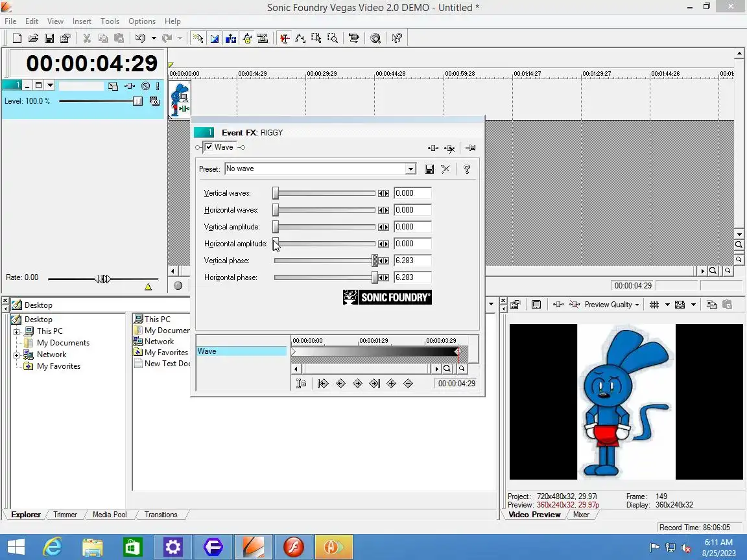Copy preview snapshot to clipboard icon
747x560 pixels.
pyautogui.click(x=711, y=305)
